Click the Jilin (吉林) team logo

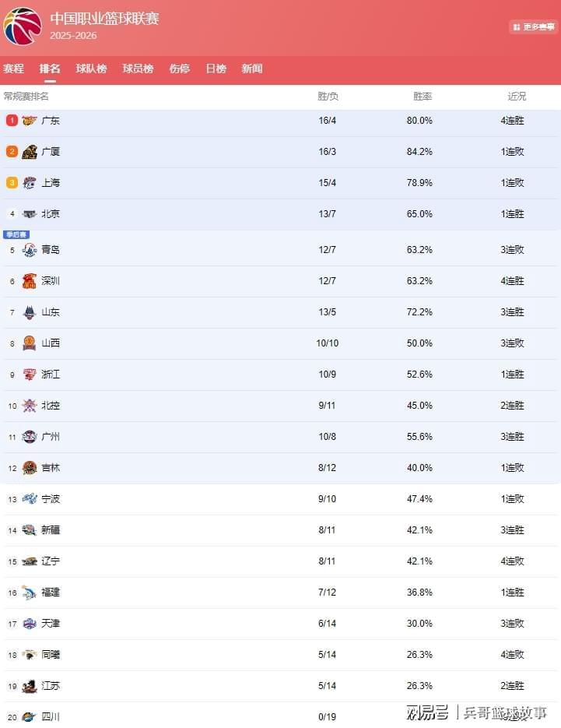click(x=30, y=468)
